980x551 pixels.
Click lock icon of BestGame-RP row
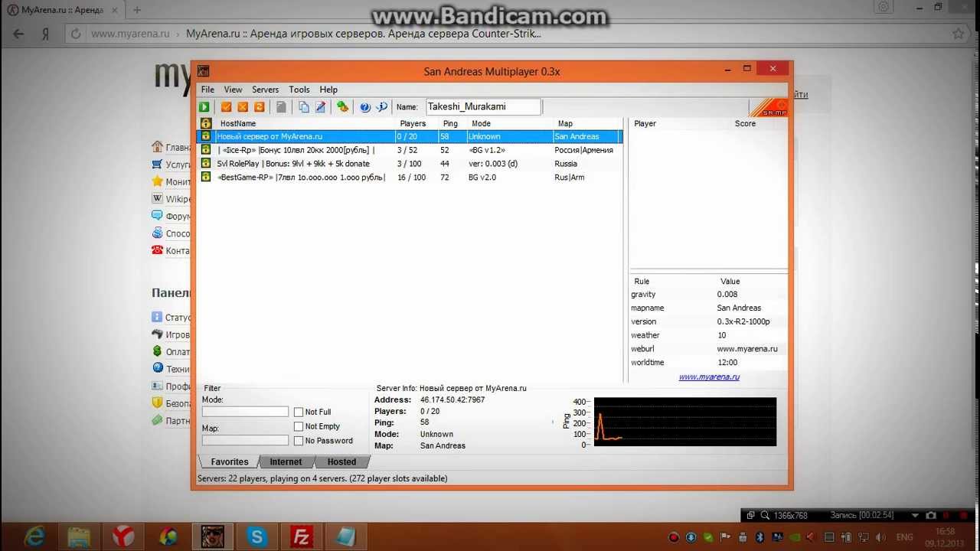[x=205, y=177]
